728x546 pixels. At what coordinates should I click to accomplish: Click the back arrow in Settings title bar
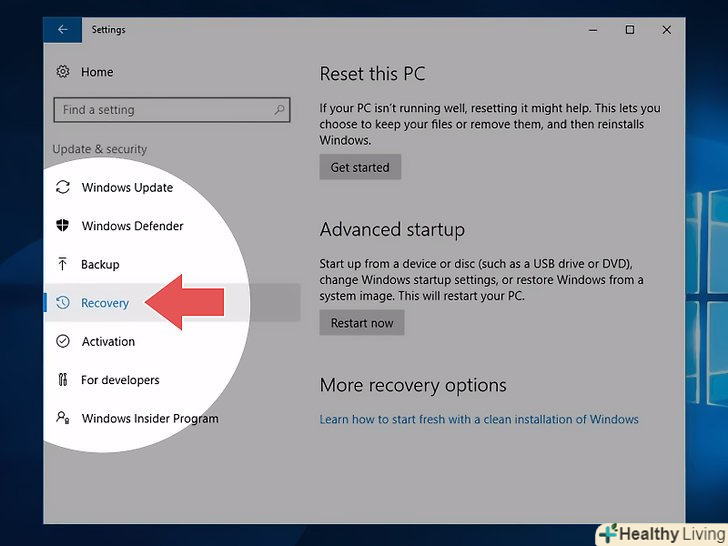(63, 30)
